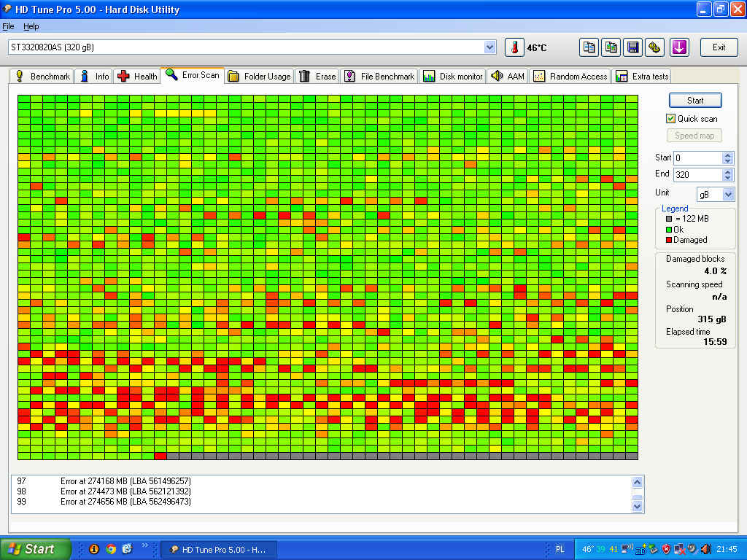
Task: Click the End position input field
Action: (697, 174)
